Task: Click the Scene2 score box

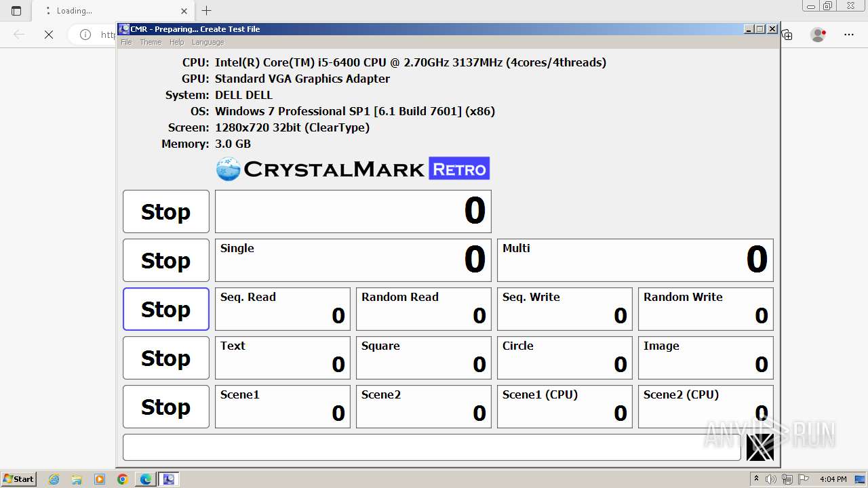Action: [424, 407]
